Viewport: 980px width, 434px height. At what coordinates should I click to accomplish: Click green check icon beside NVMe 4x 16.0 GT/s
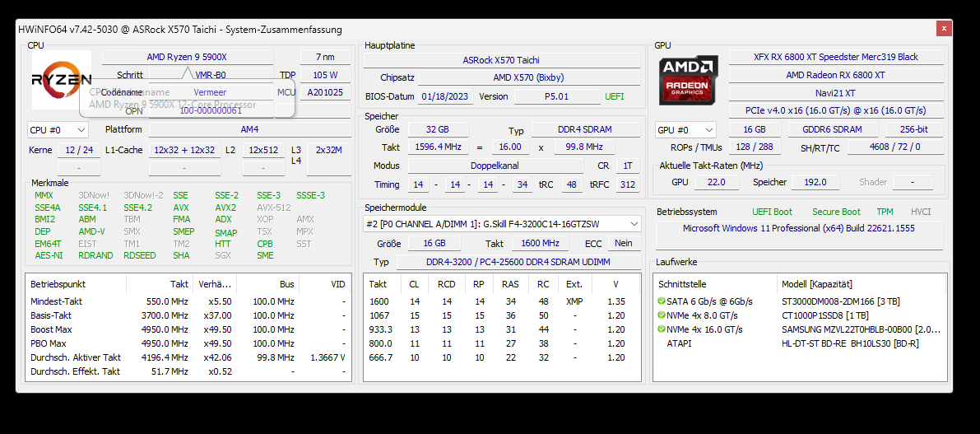[662, 329]
